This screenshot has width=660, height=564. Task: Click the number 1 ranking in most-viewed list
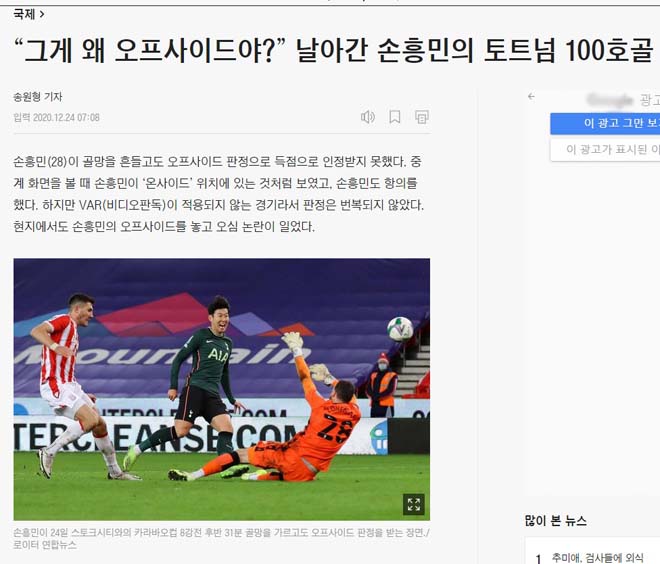pyautogui.click(x=538, y=559)
